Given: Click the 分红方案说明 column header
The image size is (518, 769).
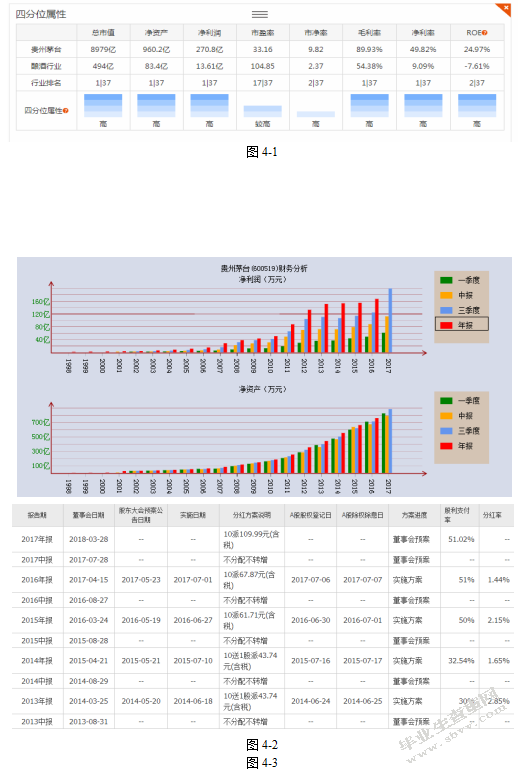Looking at the screenshot, I should (x=252, y=515).
